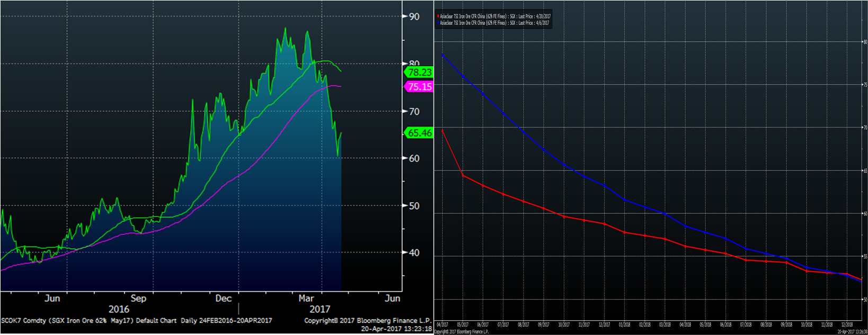Image resolution: width=868 pixels, height=335 pixels.
Task: Click the Dec label on the time axis
Action: 223,298
